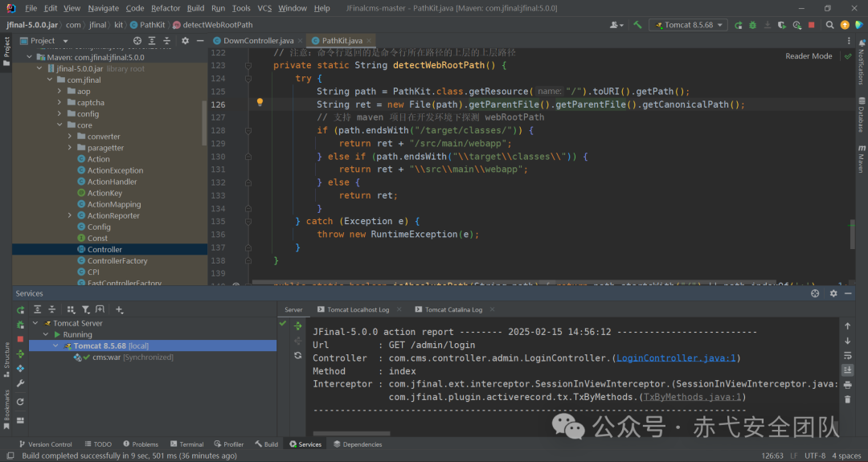
Task: Clear console with the trash icon
Action: [848, 399]
